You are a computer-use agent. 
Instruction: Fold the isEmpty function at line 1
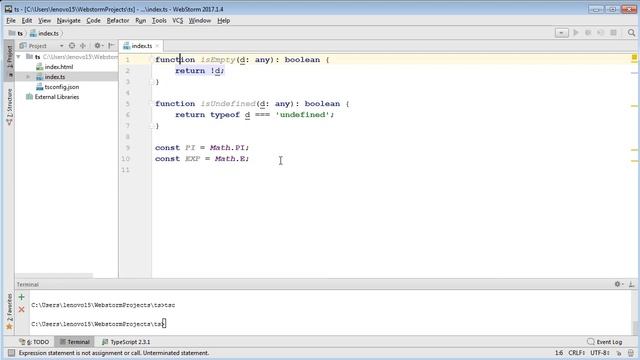(x=152, y=60)
